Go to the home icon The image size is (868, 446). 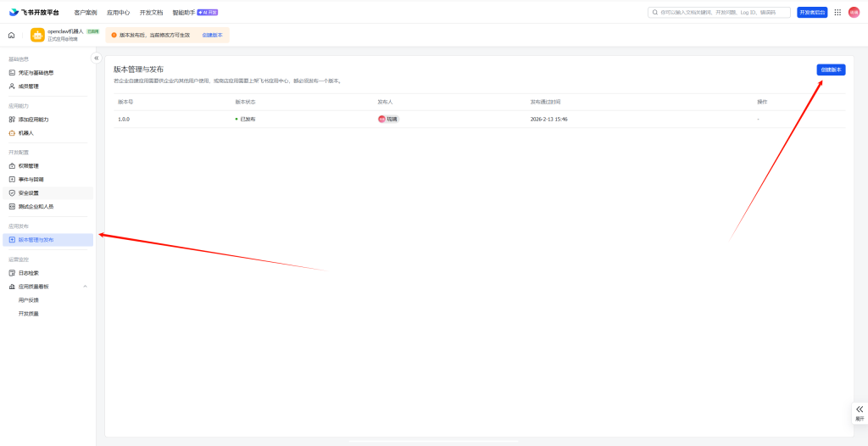pos(12,36)
